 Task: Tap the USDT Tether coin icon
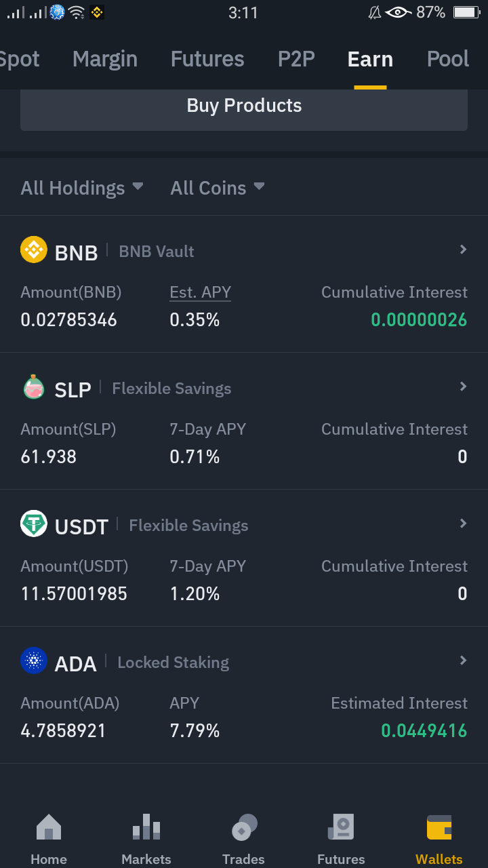(34, 524)
